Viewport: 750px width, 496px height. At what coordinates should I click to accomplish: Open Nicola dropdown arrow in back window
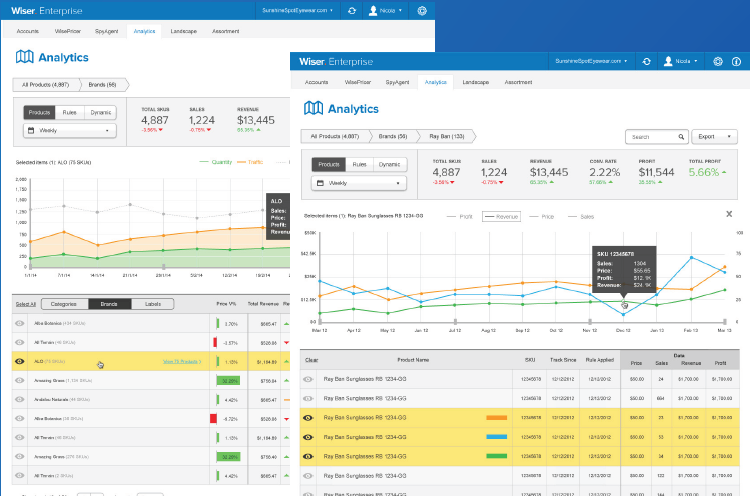[x=400, y=11]
